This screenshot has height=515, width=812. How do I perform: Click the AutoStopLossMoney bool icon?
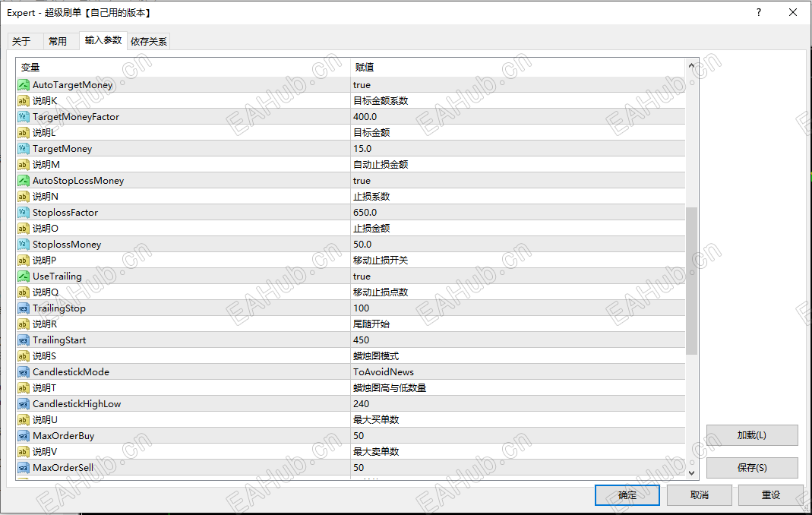[24, 181]
